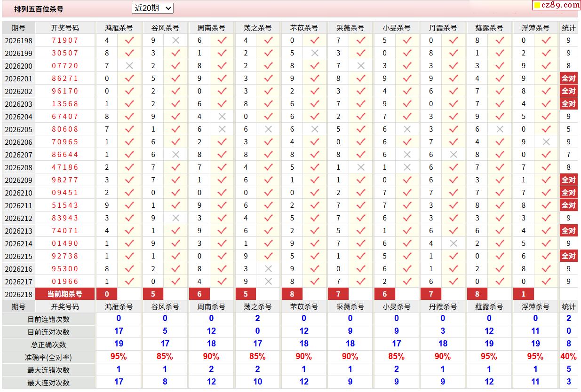Click the gray cross in 2026217 荡之杀号 column

pos(269,282)
